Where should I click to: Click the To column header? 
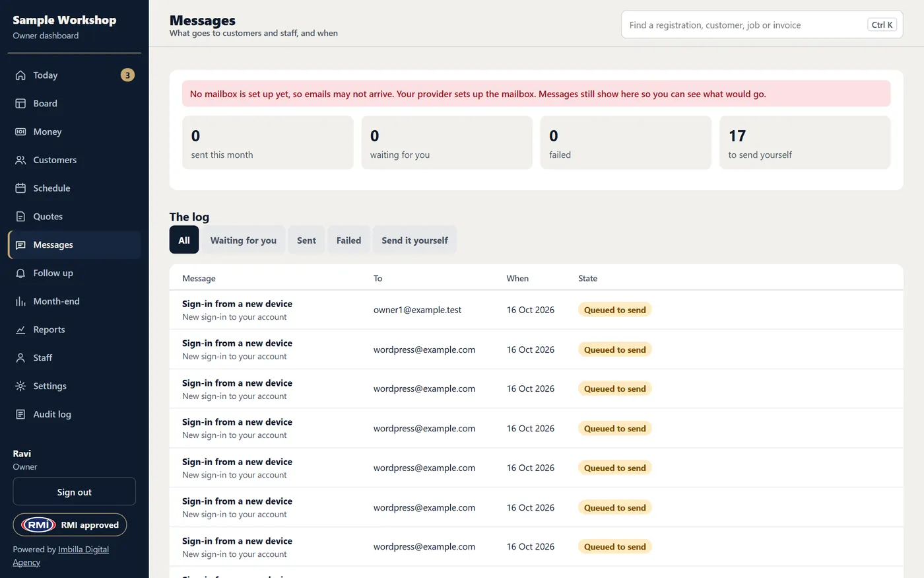[378, 279]
